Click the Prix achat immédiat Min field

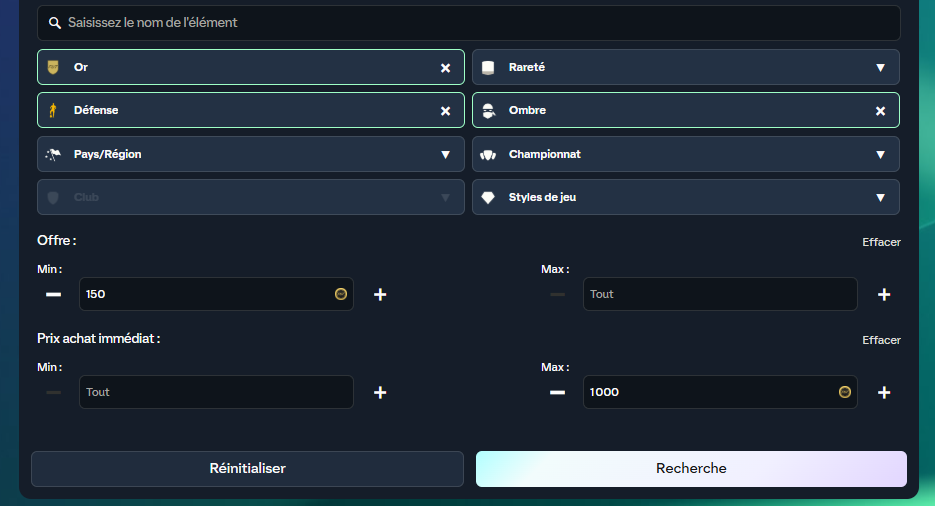tap(216, 392)
